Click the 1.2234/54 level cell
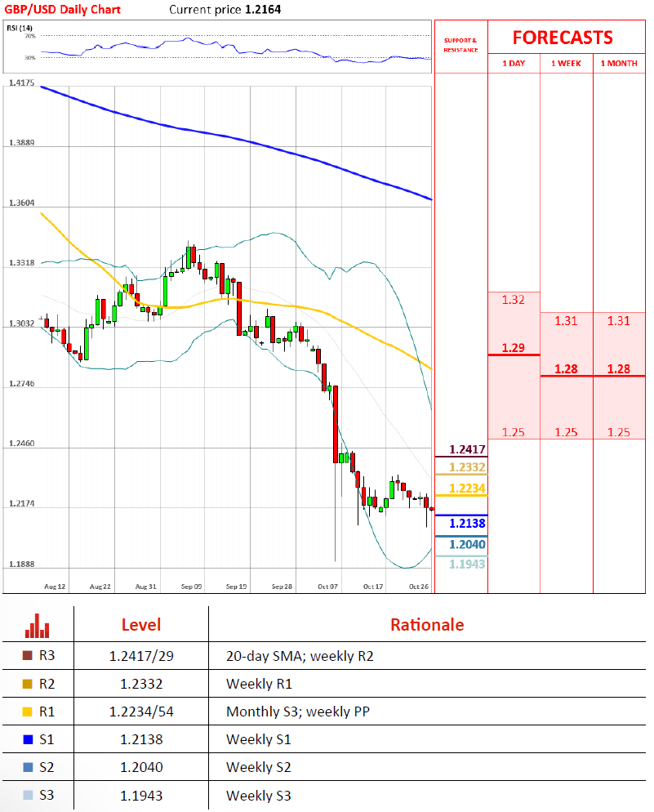Image resolution: width=654 pixels, height=812 pixels. (141, 712)
